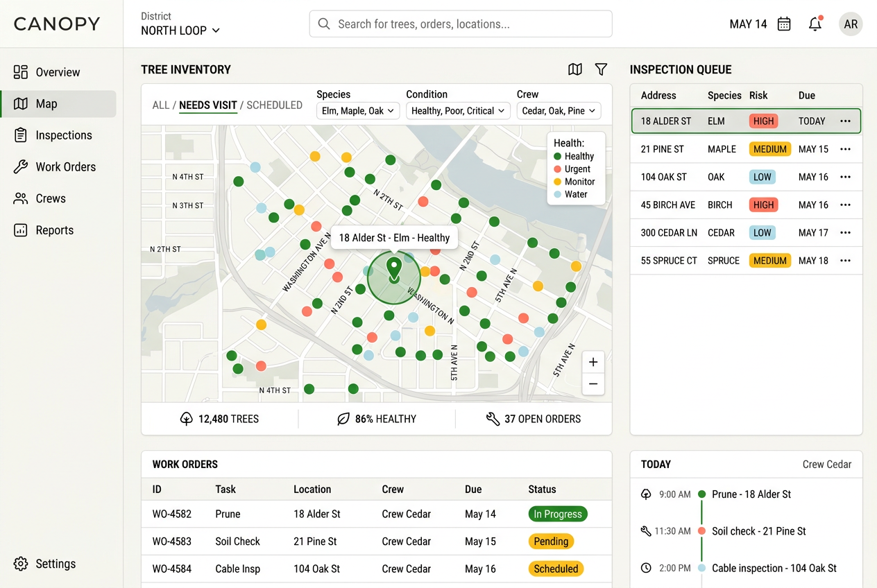Open the calendar icon next to May 14
The width and height of the screenshot is (877, 588).
pyautogui.click(x=784, y=24)
